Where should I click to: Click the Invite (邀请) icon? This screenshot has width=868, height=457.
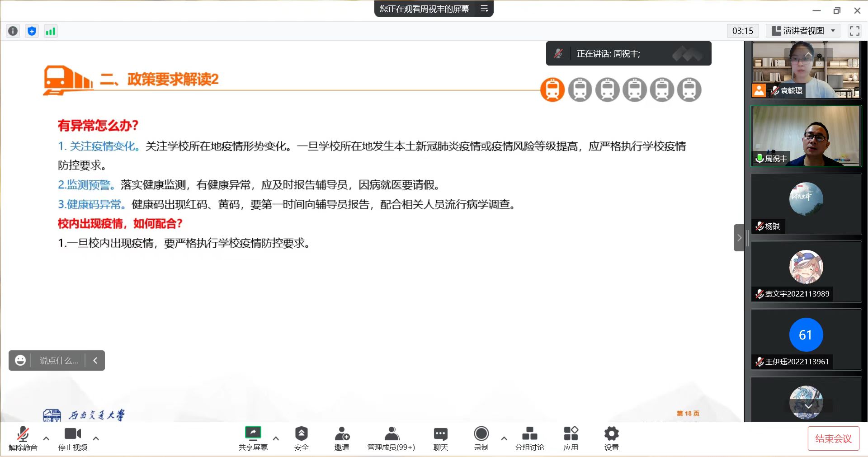pos(342,438)
